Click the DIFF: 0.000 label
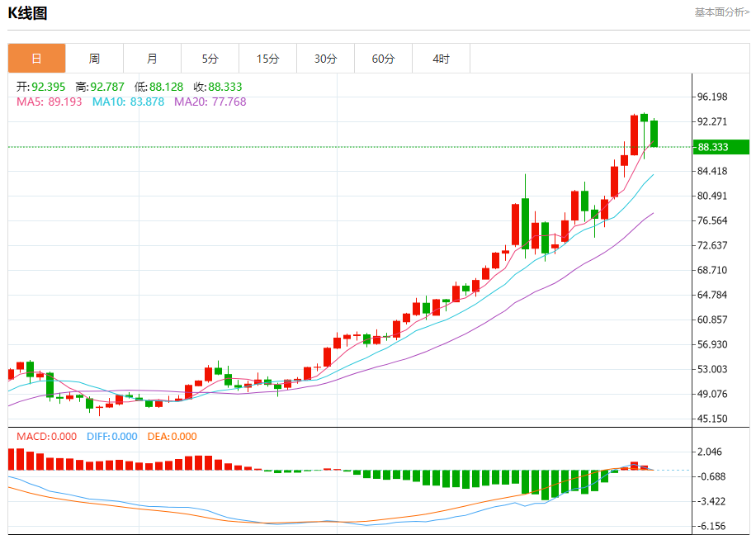 pyautogui.click(x=112, y=437)
